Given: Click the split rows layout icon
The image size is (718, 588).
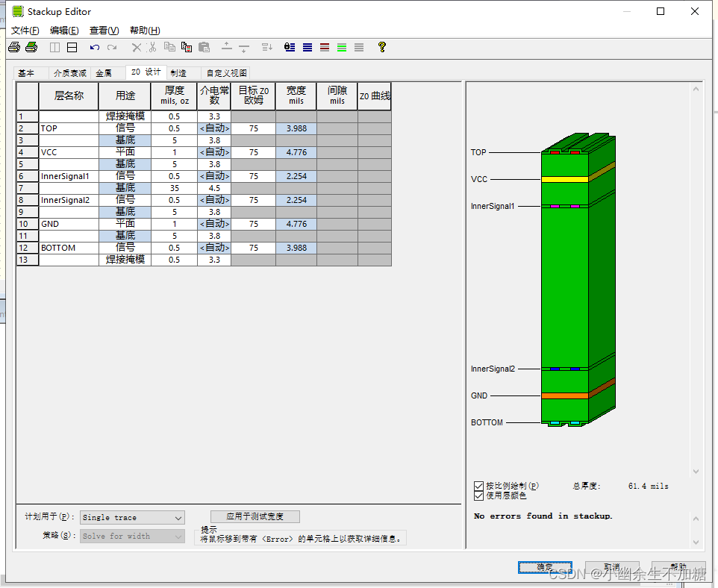Looking at the screenshot, I should [72, 47].
